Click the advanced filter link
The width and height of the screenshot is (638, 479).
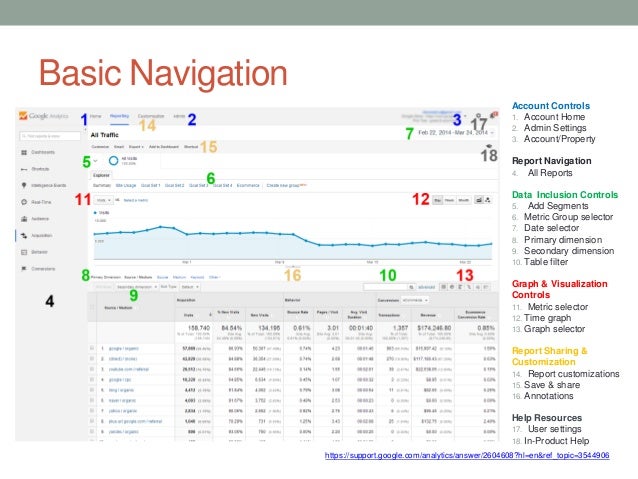(x=426, y=287)
